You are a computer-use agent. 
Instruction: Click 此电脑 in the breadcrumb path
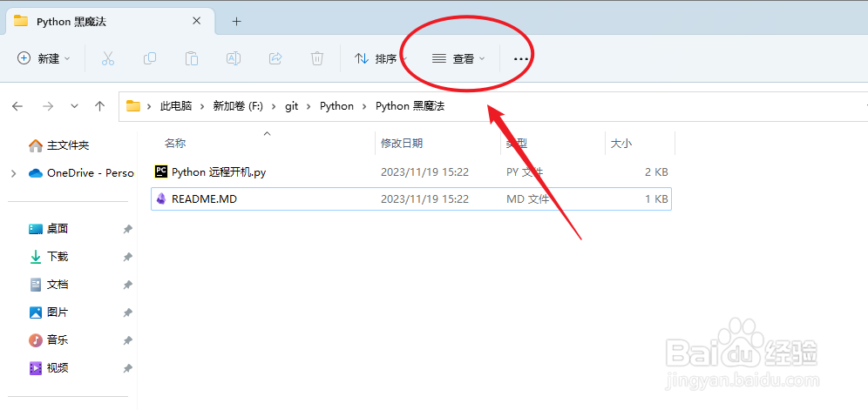click(176, 106)
